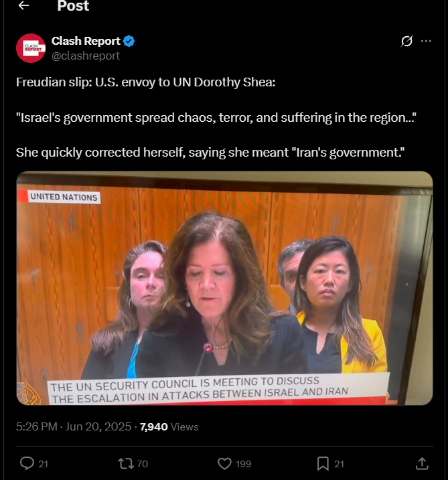The height and width of the screenshot is (480, 448).
Task: Like the post with heart icon
Action: tap(224, 463)
